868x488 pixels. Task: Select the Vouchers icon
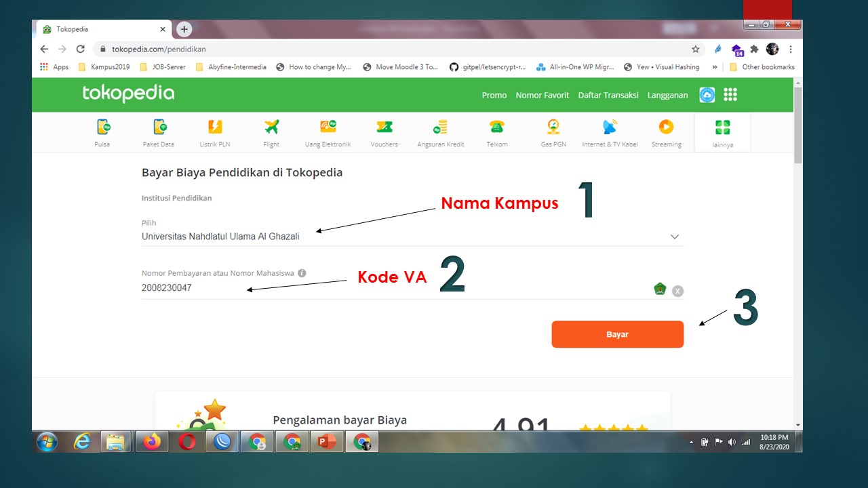384,127
